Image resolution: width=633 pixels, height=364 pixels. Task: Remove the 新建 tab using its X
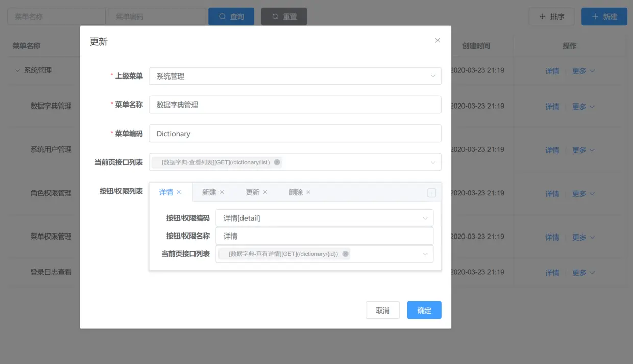(222, 192)
